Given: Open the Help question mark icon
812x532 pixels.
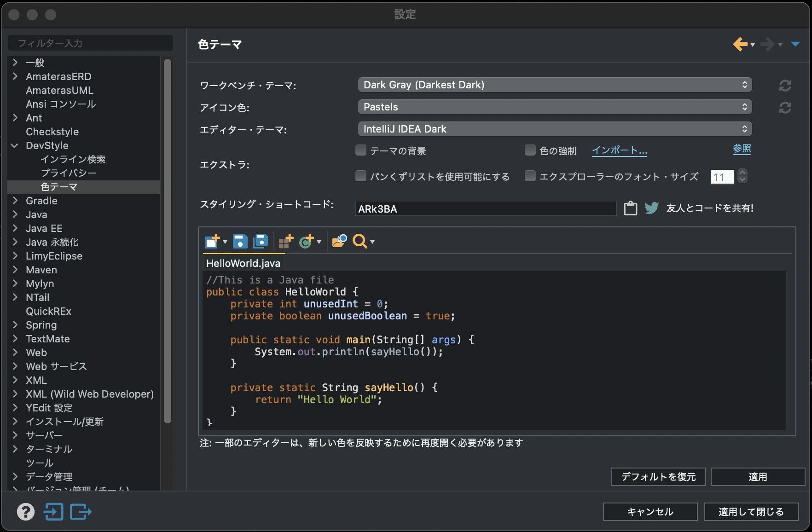Looking at the screenshot, I should pos(26,512).
